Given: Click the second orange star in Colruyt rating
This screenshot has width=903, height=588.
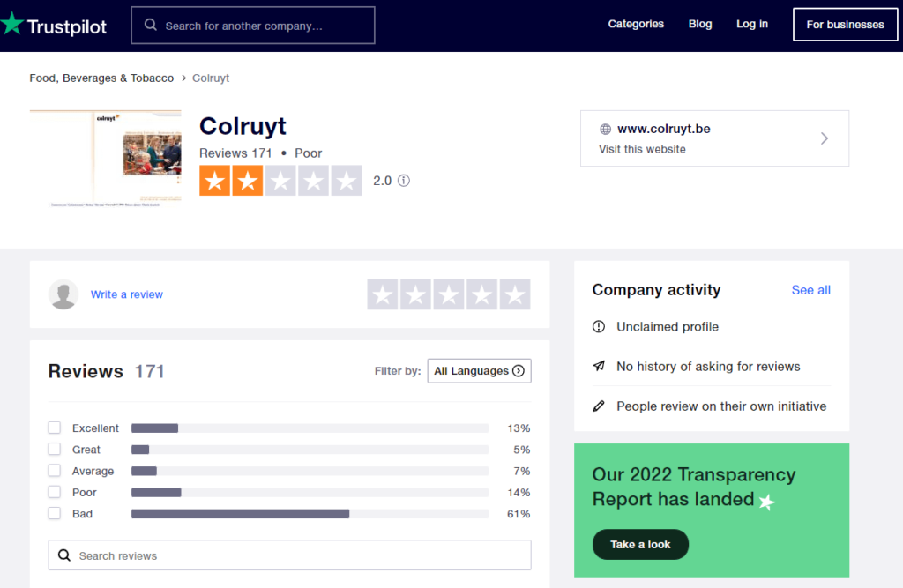Looking at the screenshot, I should tap(248, 181).
